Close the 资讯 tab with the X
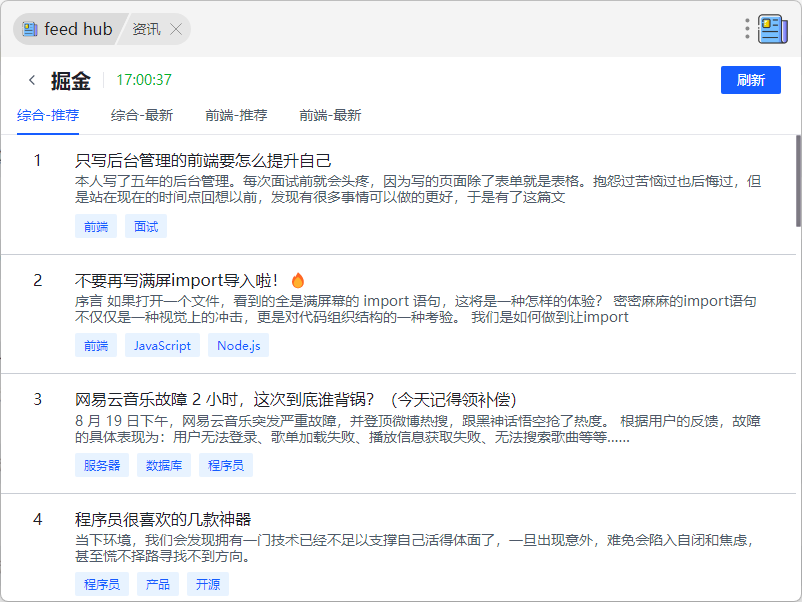 pyautogui.click(x=176, y=29)
